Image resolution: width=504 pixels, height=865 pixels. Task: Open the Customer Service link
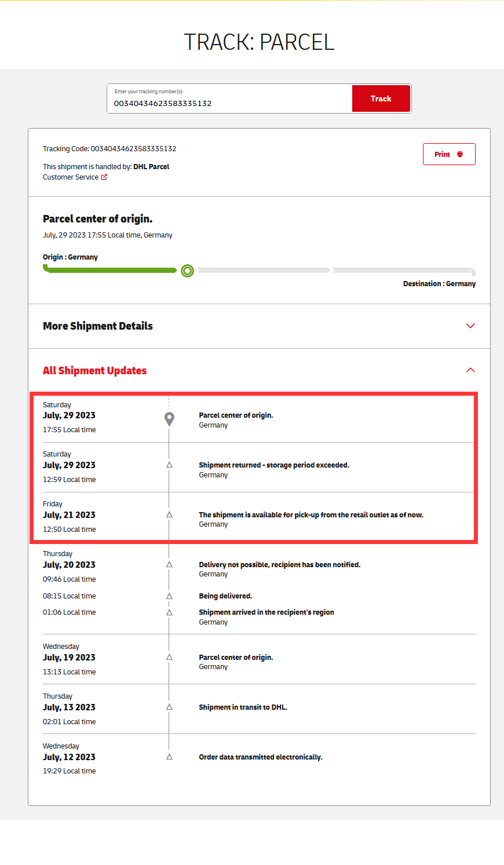71,177
